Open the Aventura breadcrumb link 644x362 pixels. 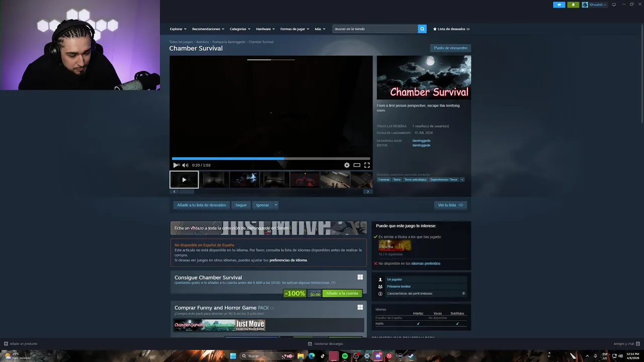tap(202, 42)
